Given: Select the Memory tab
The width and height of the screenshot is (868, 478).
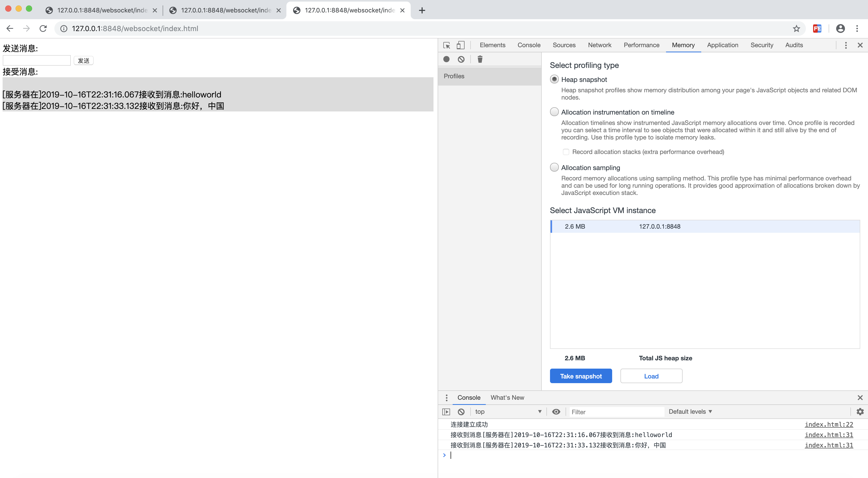Looking at the screenshot, I should click(683, 45).
